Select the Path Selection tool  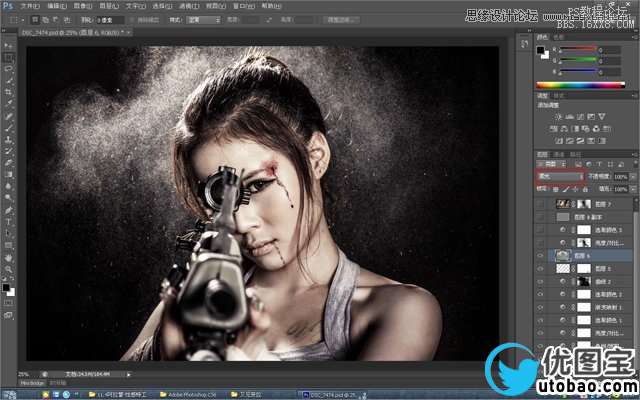(x=9, y=233)
